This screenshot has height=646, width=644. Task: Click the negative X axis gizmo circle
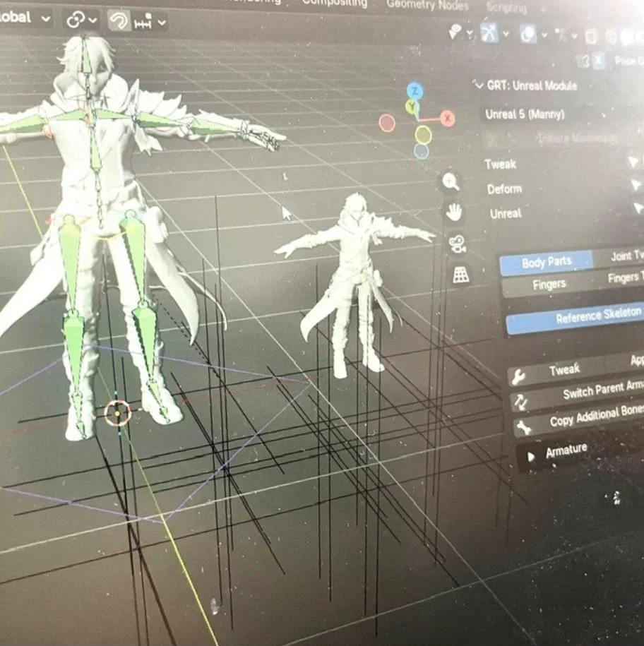coord(386,123)
